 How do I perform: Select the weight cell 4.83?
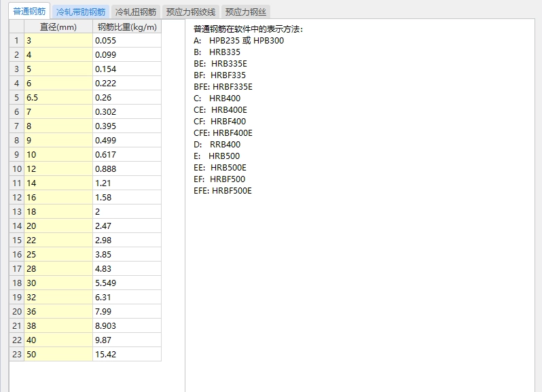tap(127, 268)
